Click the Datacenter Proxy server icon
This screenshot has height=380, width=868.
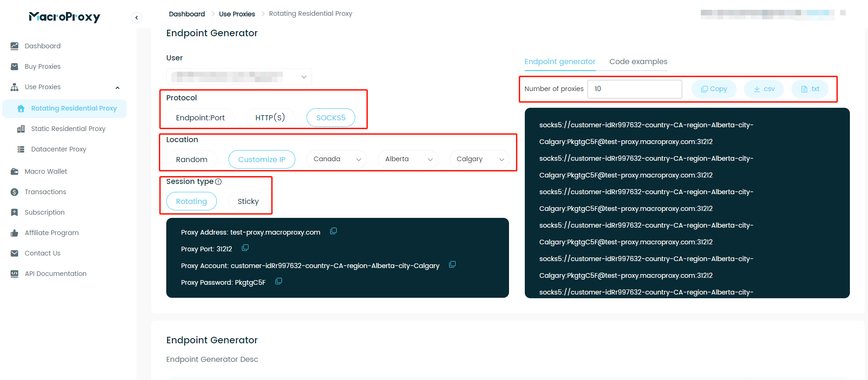click(21, 149)
